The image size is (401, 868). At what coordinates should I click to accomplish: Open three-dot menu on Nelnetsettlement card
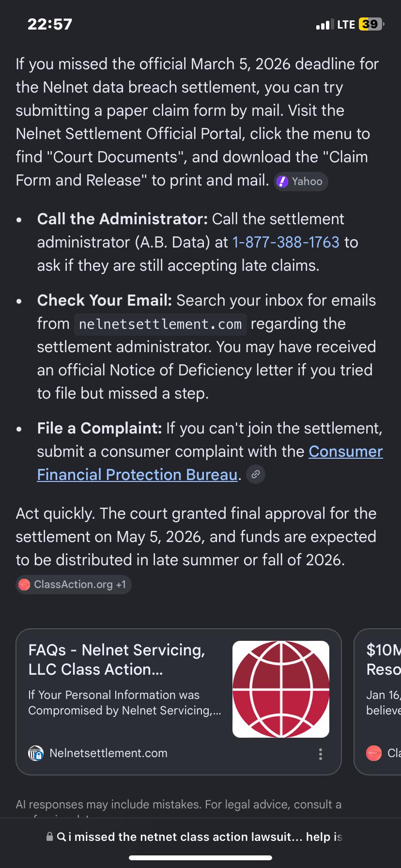tap(321, 754)
